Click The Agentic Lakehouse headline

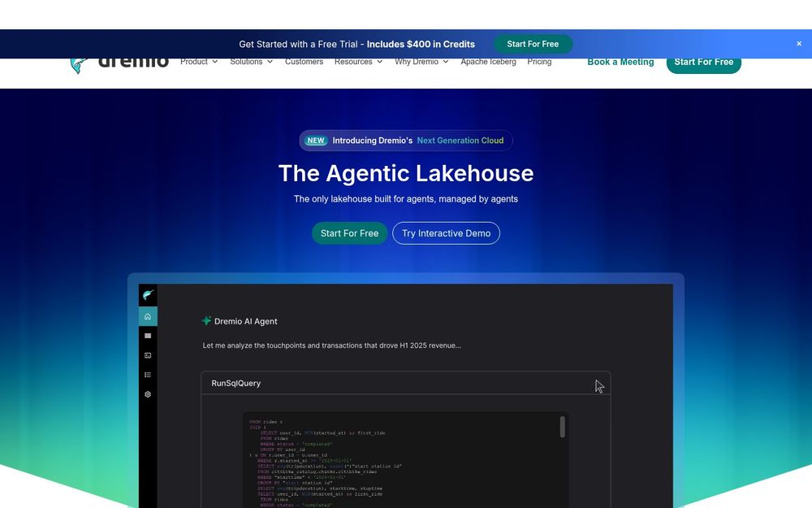point(406,173)
